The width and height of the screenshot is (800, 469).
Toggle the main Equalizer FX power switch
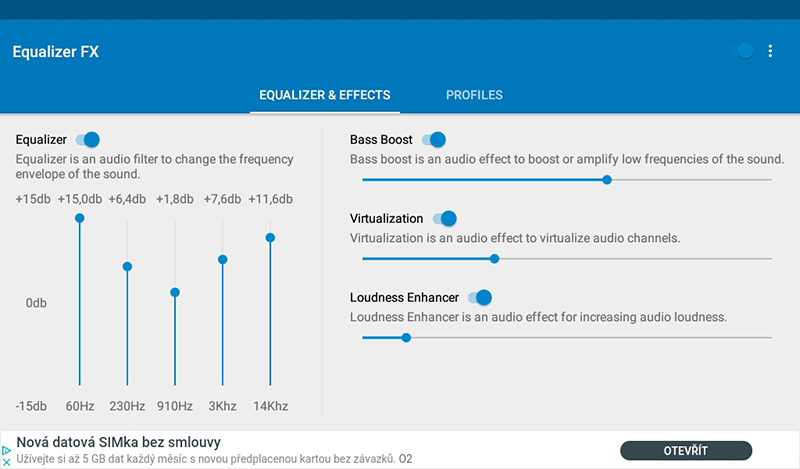coord(743,51)
